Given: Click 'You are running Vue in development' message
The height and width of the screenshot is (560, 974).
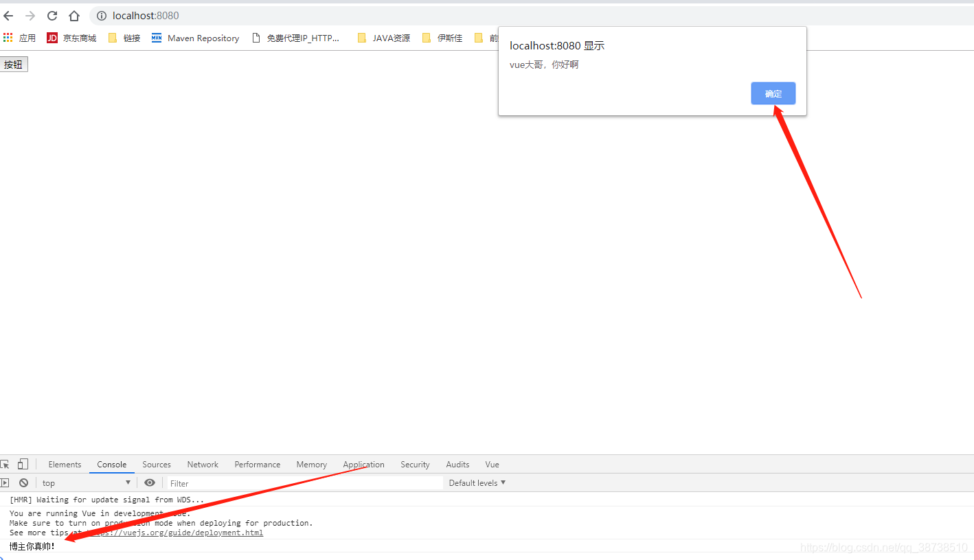Looking at the screenshot, I should [x=100, y=513].
